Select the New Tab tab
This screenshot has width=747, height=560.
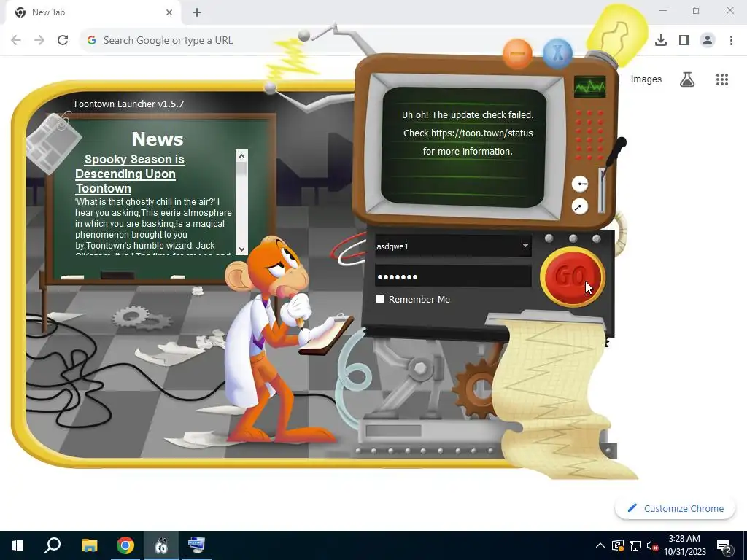(x=93, y=12)
